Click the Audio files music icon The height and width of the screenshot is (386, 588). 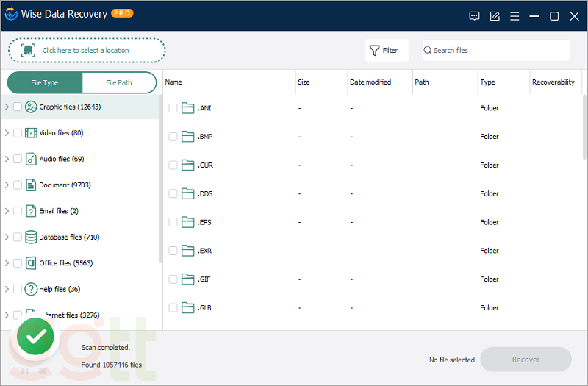(31, 159)
